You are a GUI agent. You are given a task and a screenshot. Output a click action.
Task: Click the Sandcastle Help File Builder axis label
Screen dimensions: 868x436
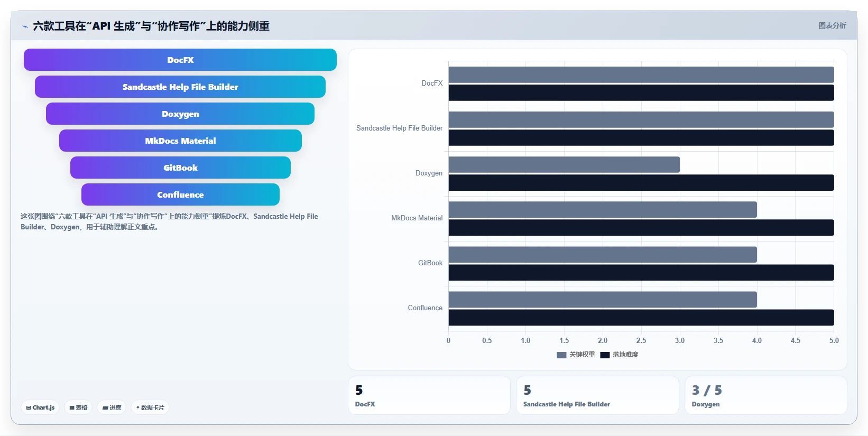(399, 128)
